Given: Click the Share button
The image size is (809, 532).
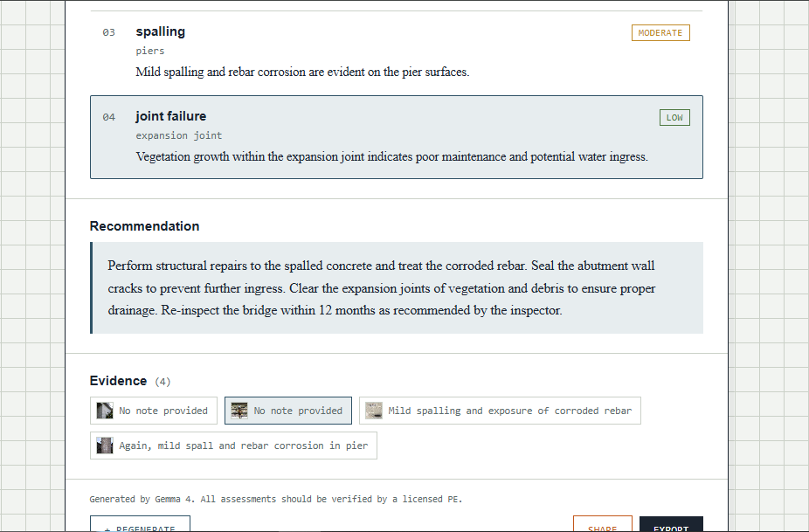Looking at the screenshot, I should coord(602,524).
